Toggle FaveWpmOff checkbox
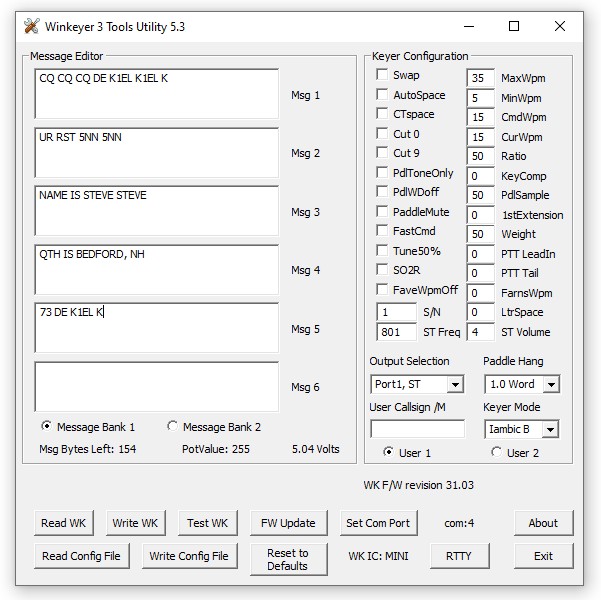 382,289
